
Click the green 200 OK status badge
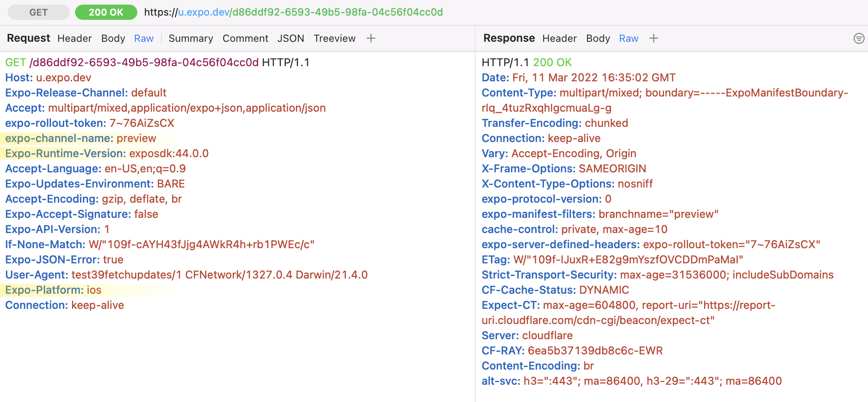(106, 12)
